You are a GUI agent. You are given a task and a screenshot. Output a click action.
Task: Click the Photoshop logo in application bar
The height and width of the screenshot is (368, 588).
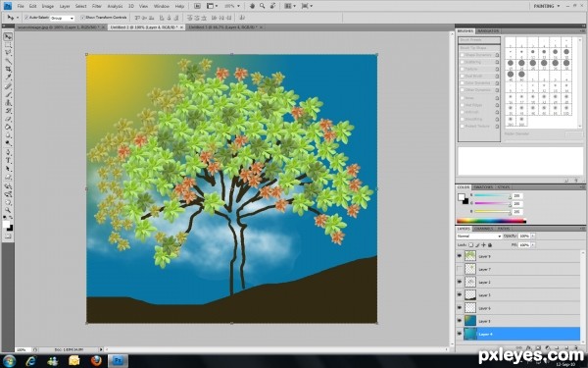8,6
